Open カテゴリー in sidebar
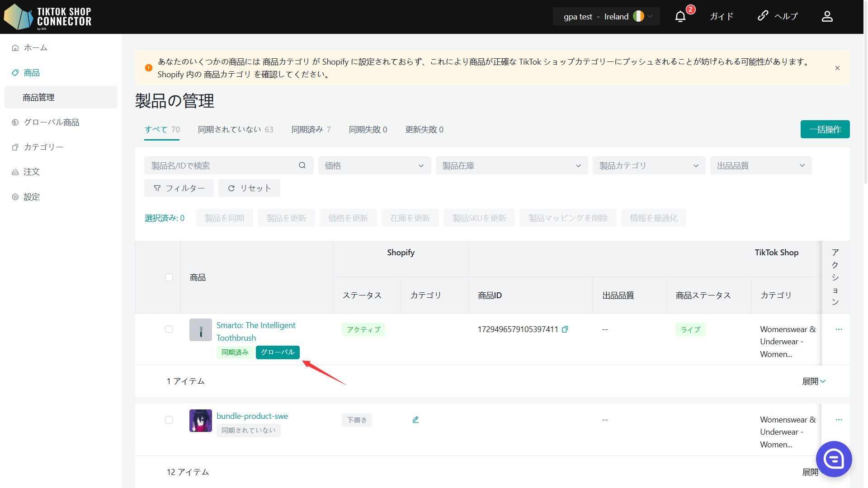Image resolution: width=868 pixels, height=488 pixels. pos(61,147)
